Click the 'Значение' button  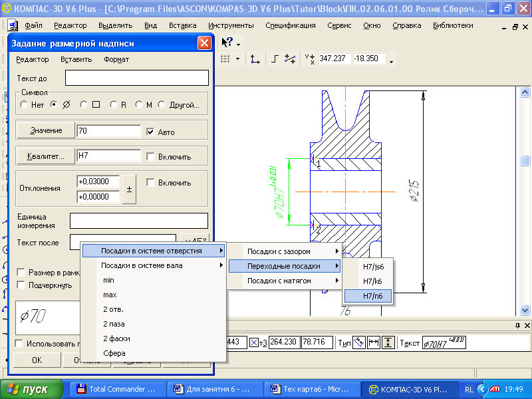(46, 130)
